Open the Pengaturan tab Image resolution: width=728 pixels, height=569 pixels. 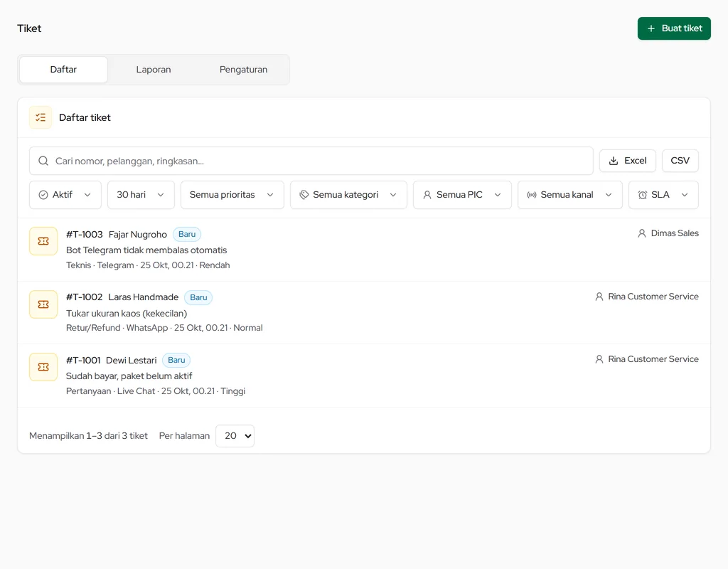click(243, 70)
